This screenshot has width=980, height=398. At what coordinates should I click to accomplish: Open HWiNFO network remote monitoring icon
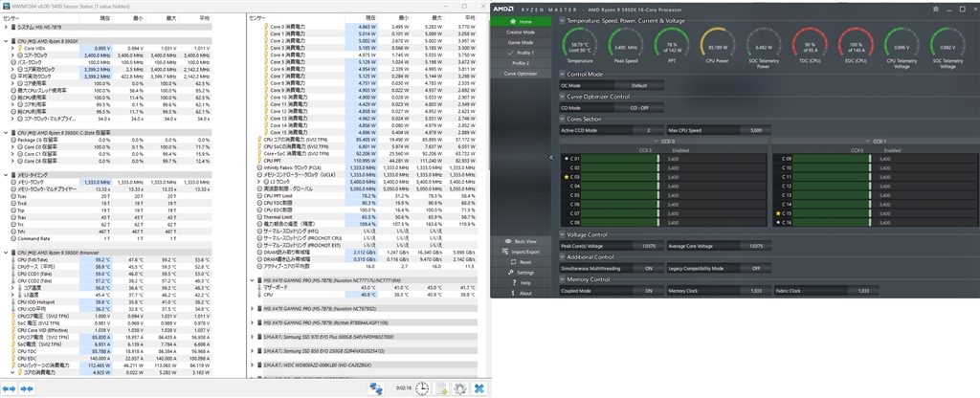[375, 388]
